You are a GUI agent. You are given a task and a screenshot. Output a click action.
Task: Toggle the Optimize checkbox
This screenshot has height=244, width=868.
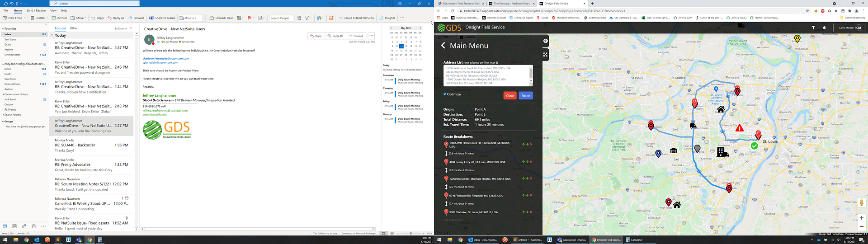pos(445,94)
